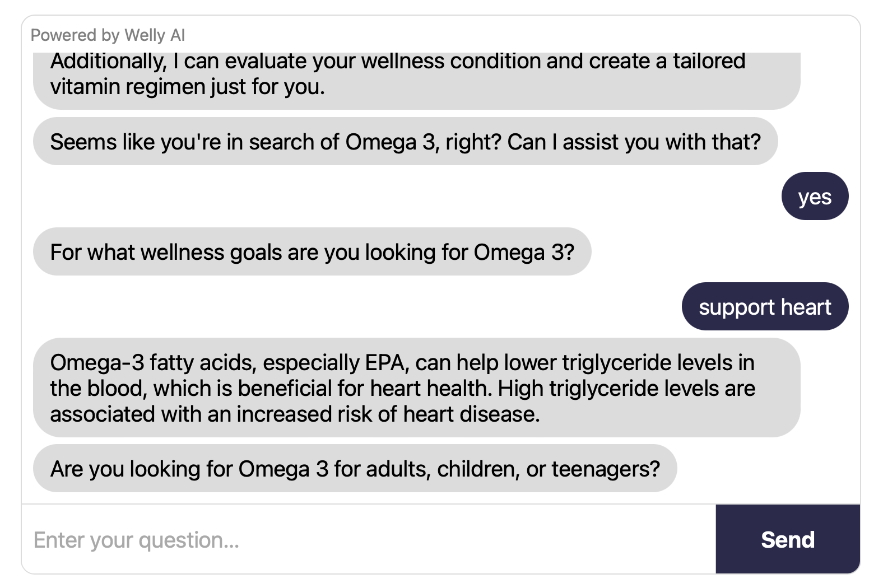Viewport: 883px width, 588px height.
Task: Click the 'Seems like you're in search' message
Action: 405,142
